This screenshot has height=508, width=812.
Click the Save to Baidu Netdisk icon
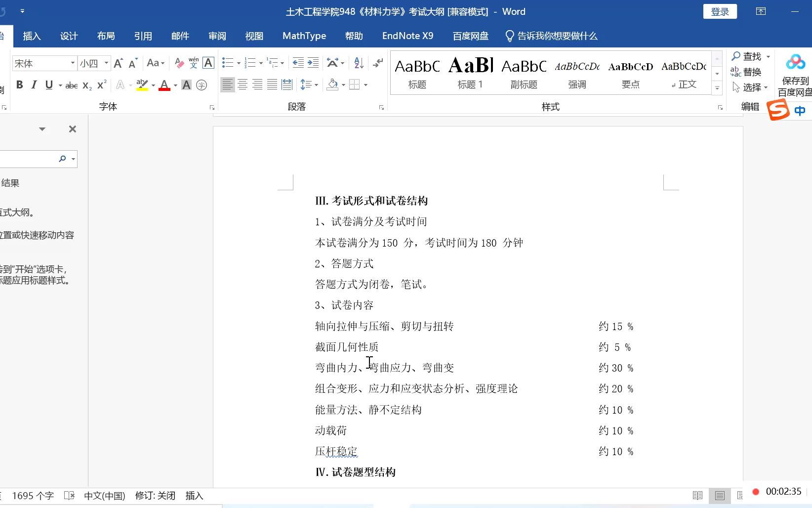coord(795,75)
